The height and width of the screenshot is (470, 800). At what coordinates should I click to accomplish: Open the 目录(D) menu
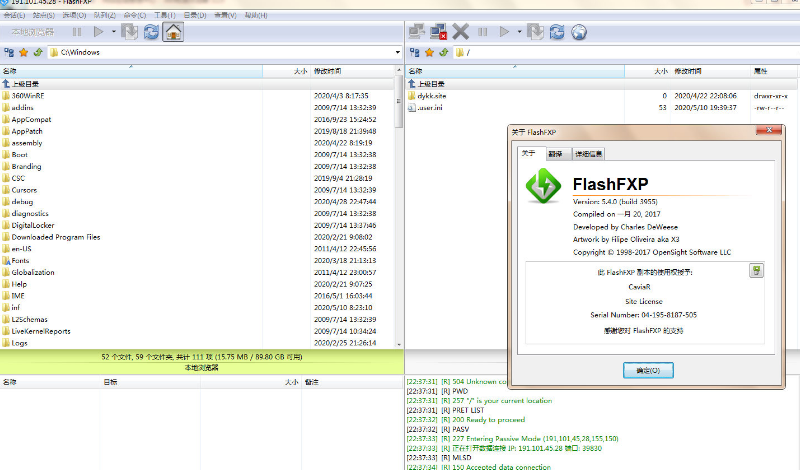(195, 15)
